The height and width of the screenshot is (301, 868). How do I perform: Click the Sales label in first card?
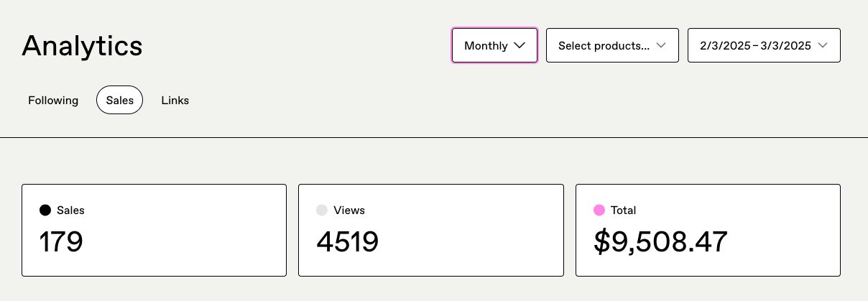(70, 210)
